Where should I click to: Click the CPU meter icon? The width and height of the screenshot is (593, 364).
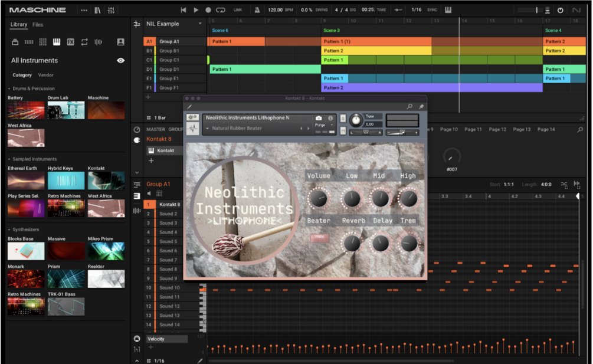pos(547,10)
